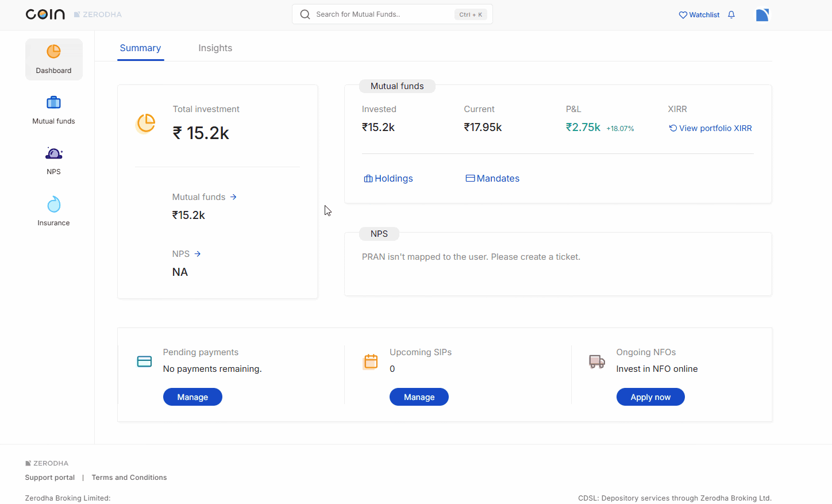832x504 pixels.
Task: Open the Mandates link
Action: [x=492, y=179]
